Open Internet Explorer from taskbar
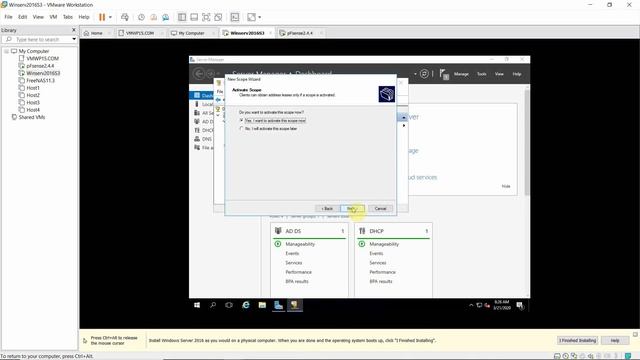The height and width of the screenshot is (360, 640). [246, 305]
